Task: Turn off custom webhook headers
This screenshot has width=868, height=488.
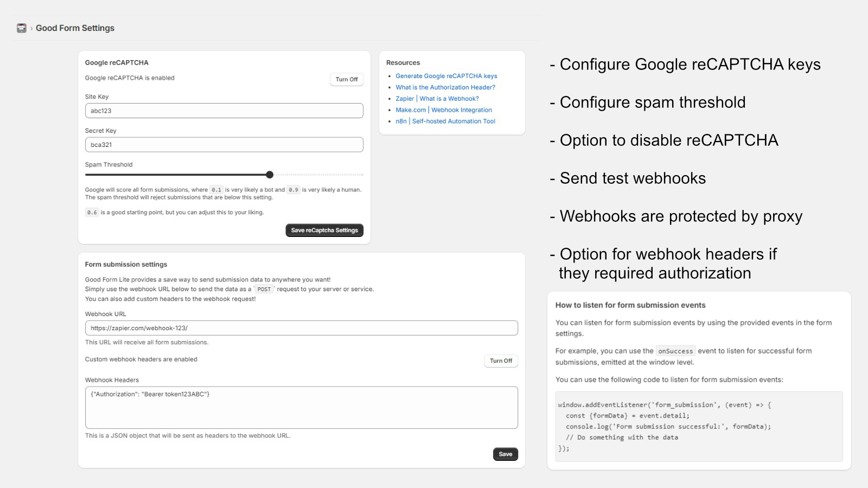Action: (500, 361)
